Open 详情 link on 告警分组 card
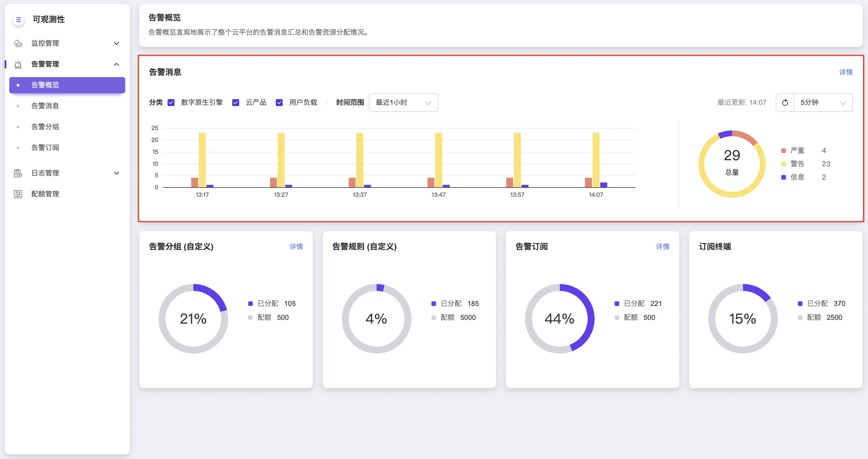Viewport: 868px width, 459px height. point(296,247)
